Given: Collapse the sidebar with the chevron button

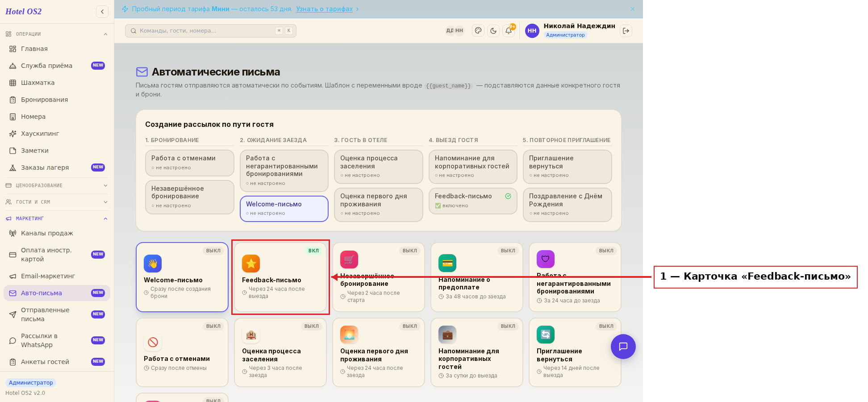Looking at the screenshot, I should (102, 12).
